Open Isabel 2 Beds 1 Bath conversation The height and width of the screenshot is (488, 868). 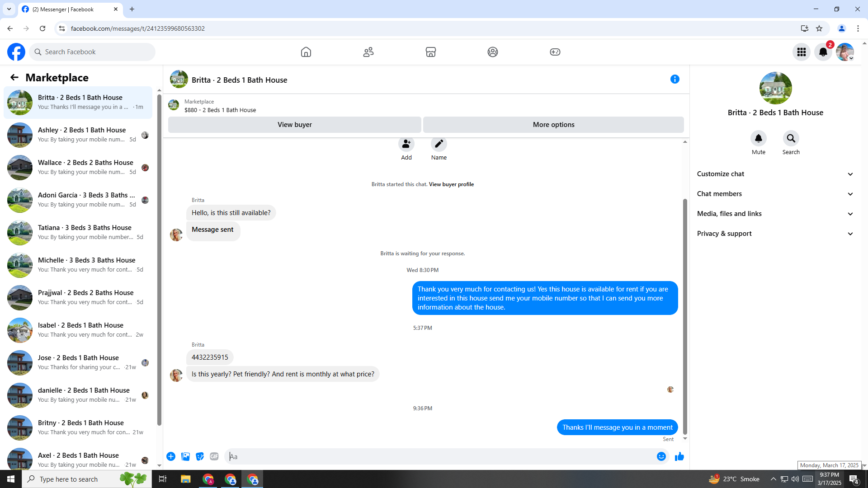(x=78, y=330)
